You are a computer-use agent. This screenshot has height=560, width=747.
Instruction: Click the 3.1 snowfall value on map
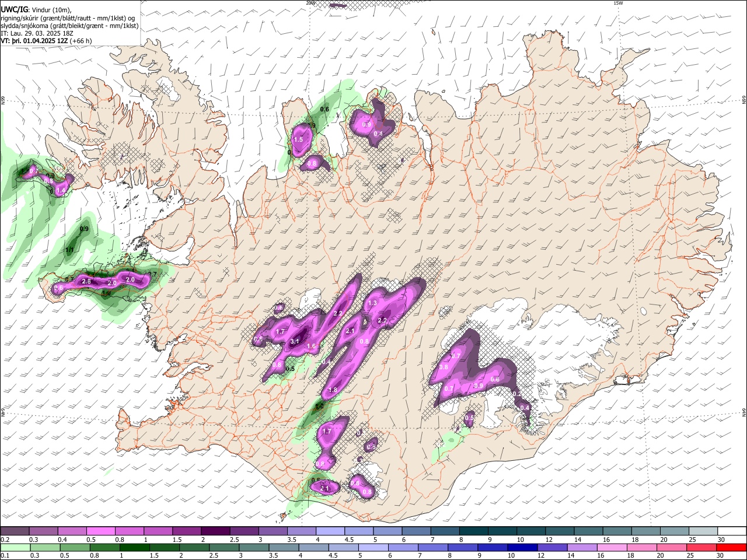(x=295, y=342)
